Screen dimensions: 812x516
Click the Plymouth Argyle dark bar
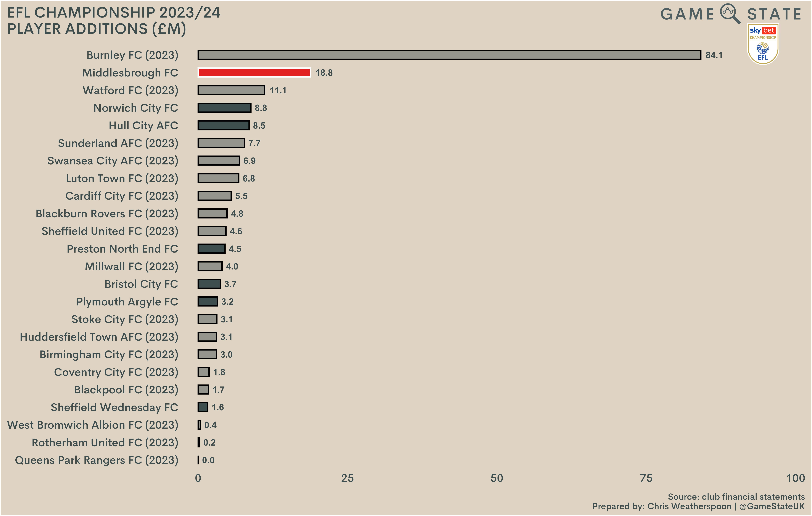pos(208,302)
